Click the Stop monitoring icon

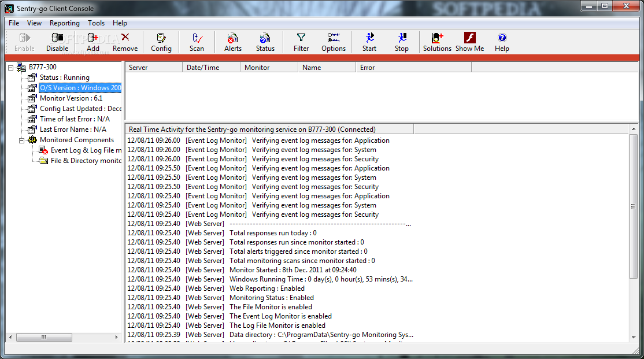pos(402,38)
